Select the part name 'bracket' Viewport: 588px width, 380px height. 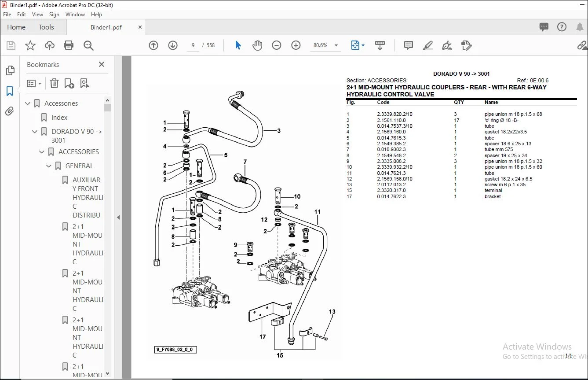tap(493, 197)
